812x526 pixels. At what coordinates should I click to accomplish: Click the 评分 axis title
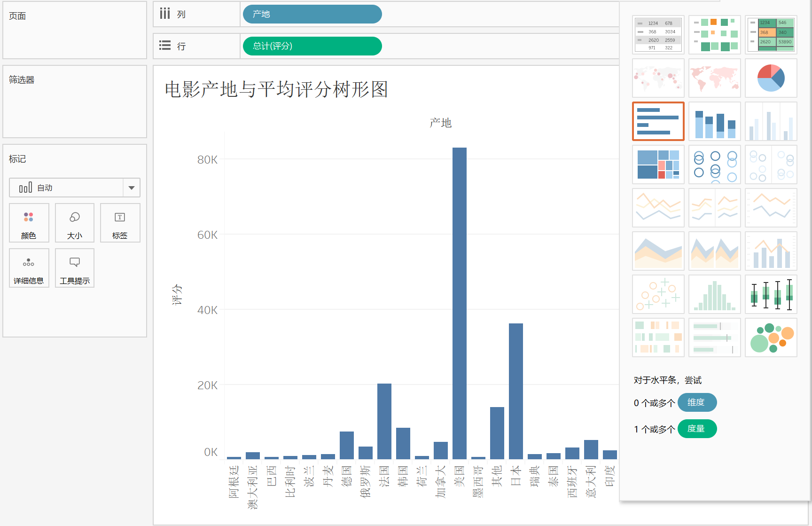(177, 295)
